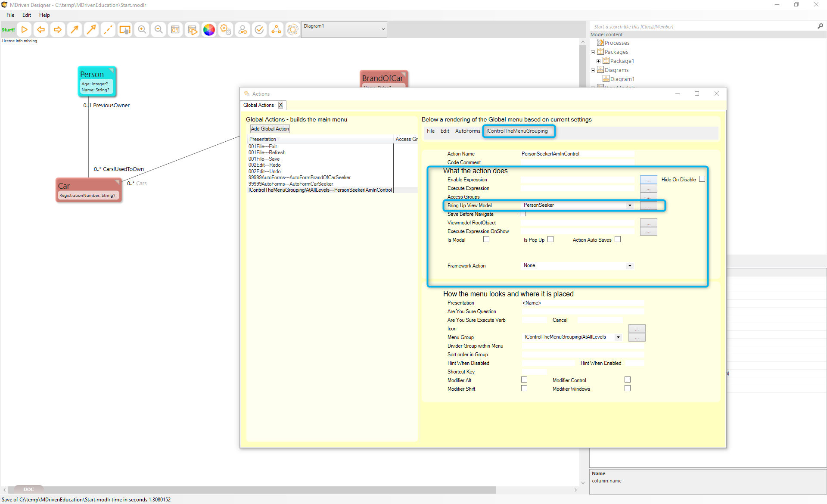Click the Action Name input field
Screen dimensions: 827x504
click(x=577, y=154)
